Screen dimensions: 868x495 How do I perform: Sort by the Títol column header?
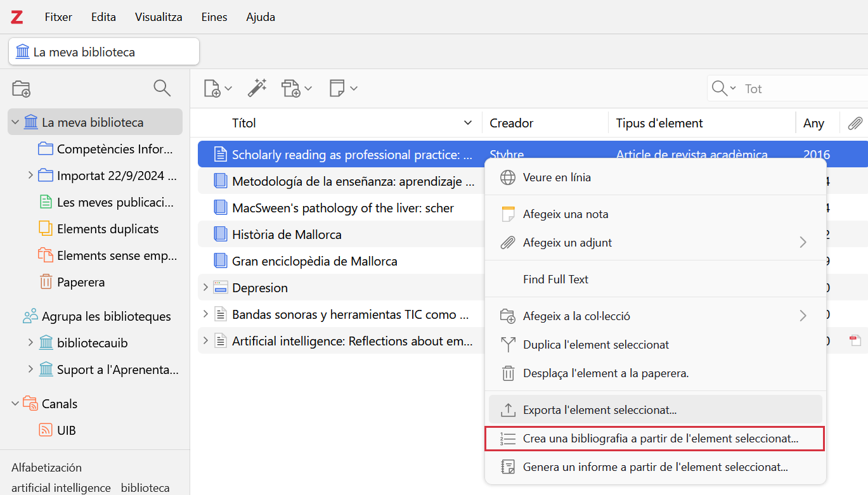[336, 123]
